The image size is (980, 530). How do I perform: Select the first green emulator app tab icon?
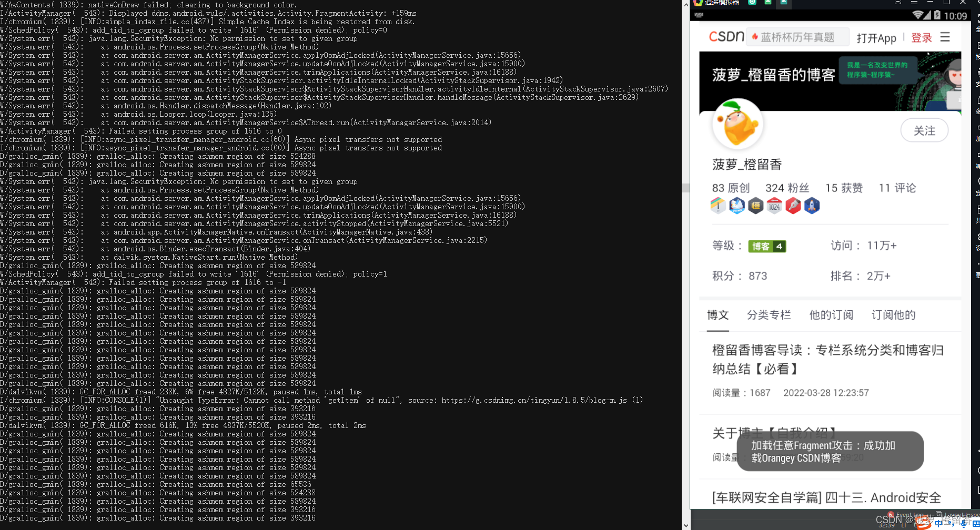pyautogui.click(x=752, y=3)
